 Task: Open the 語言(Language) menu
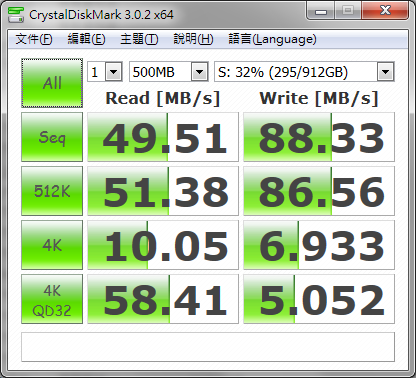tap(272, 39)
